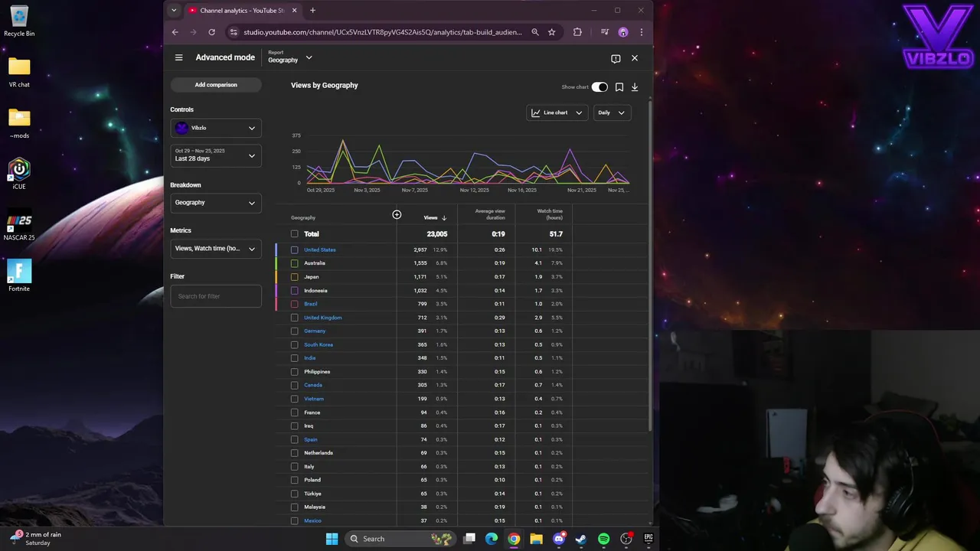Viewport: 980px width, 551px height.
Task: Open the hamburger menu beside Advanced mode
Action: [x=178, y=57]
